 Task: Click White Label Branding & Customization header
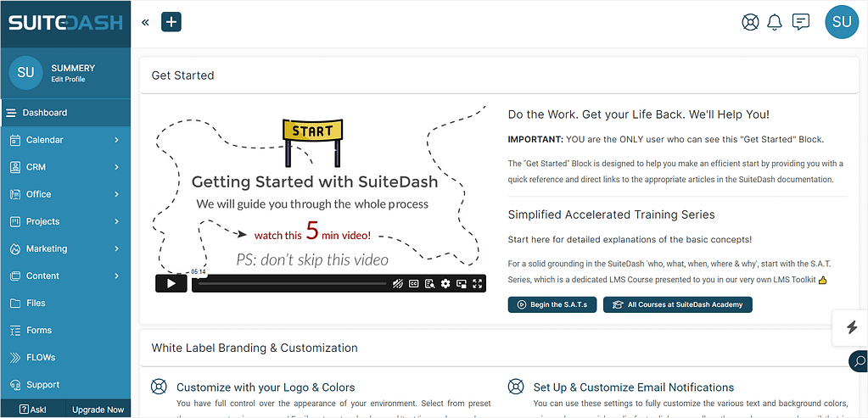coord(255,348)
